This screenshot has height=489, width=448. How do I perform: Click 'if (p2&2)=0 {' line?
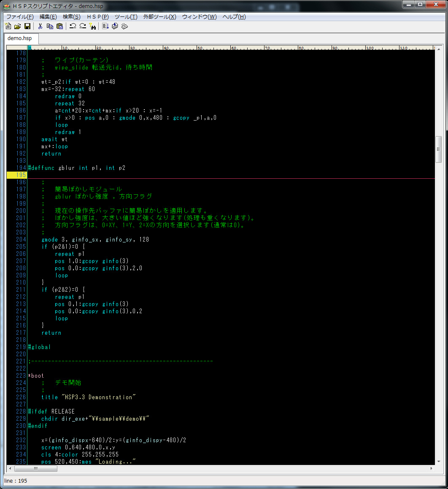63,290
